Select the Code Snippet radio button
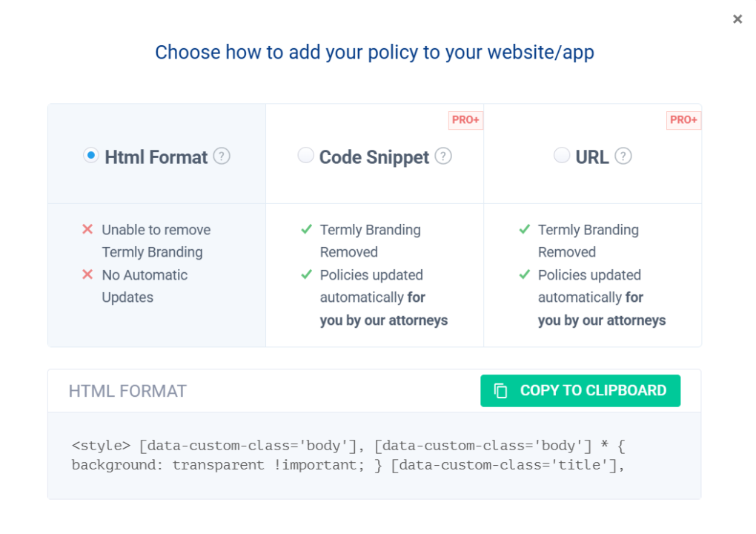The height and width of the screenshot is (534, 756). pyautogui.click(x=305, y=156)
